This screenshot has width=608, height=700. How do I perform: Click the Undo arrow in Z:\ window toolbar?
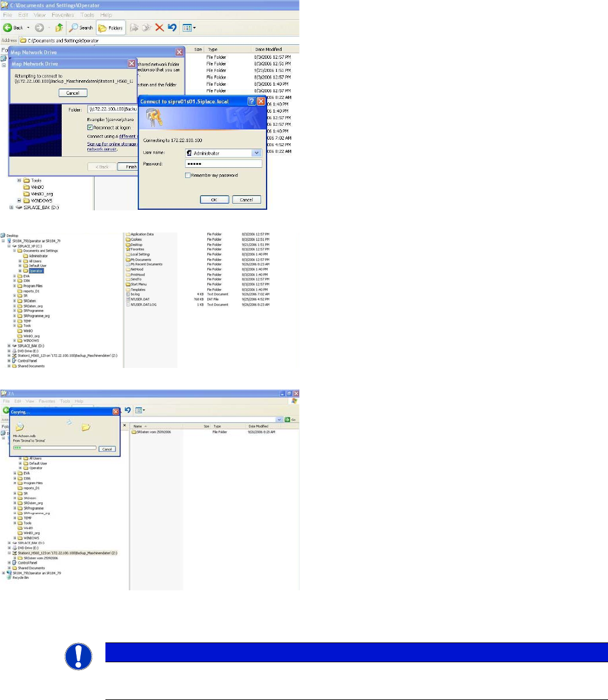[x=128, y=410]
